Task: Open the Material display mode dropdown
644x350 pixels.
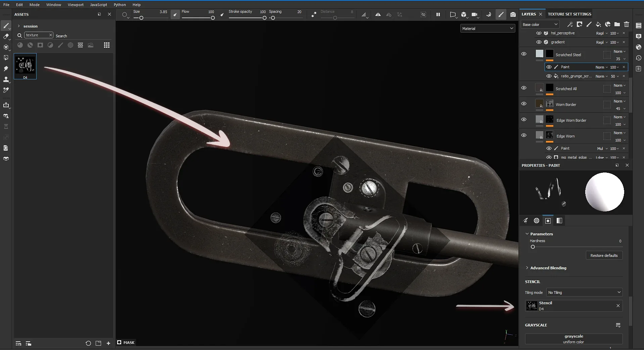Action: pyautogui.click(x=488, y=29)
